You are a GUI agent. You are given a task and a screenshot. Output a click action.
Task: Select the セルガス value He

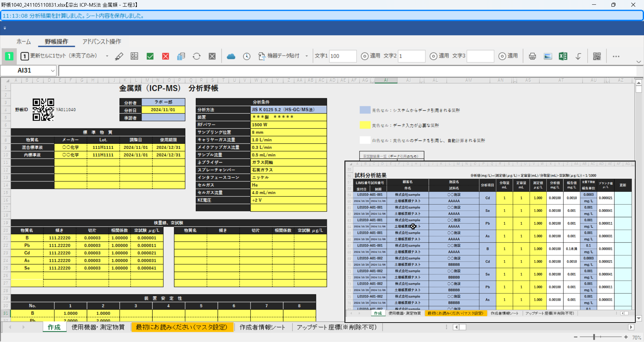(x=289, y=185)
